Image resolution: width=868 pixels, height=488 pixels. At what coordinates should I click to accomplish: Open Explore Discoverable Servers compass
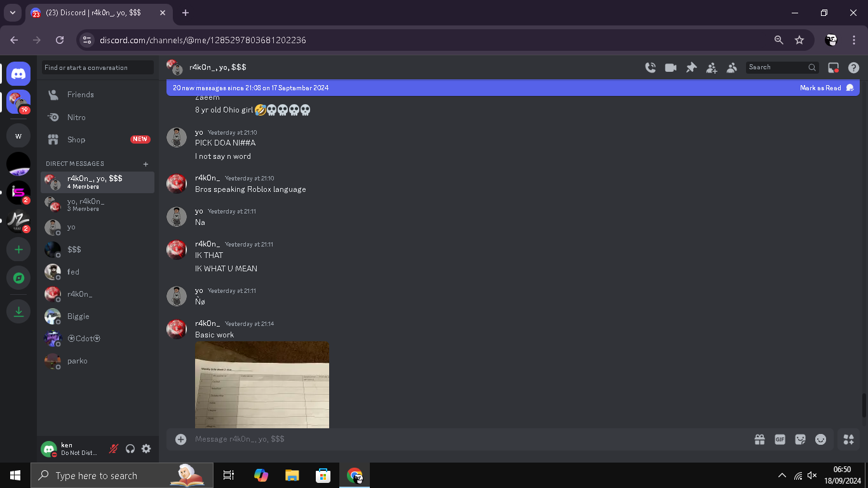(x=18, y=278)
